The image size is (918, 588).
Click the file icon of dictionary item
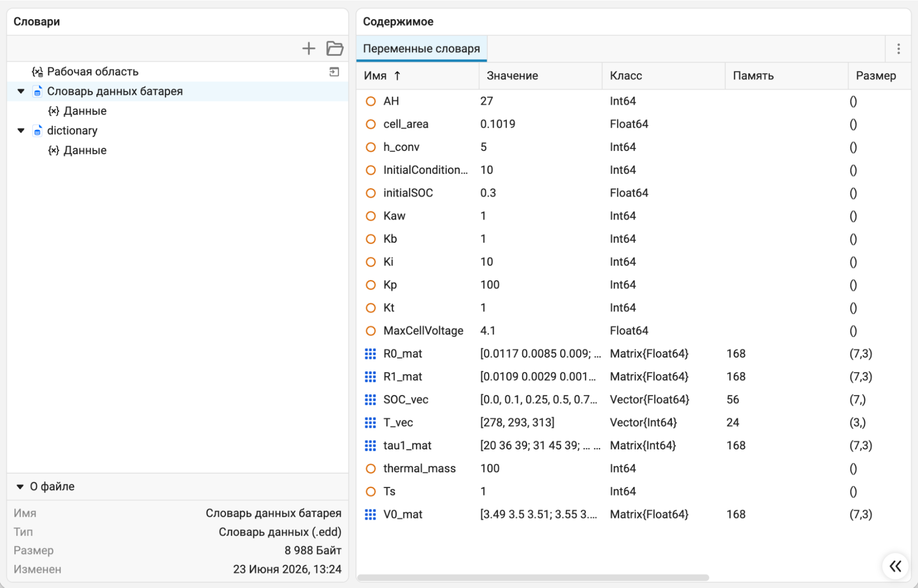38,131
